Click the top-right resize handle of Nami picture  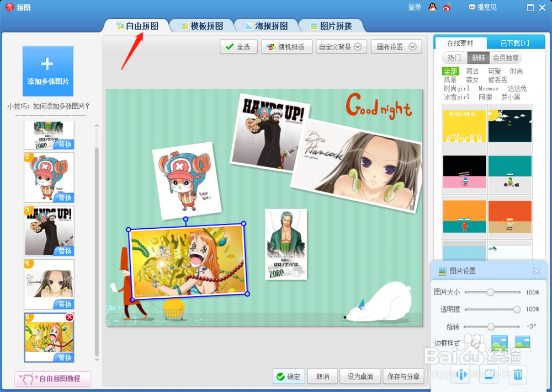pos(243,224)
